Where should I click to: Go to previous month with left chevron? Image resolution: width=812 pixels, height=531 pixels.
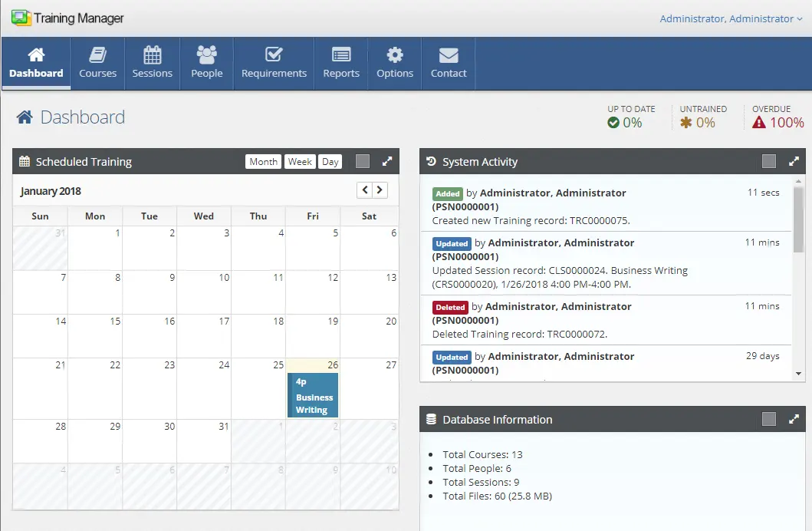365,190
